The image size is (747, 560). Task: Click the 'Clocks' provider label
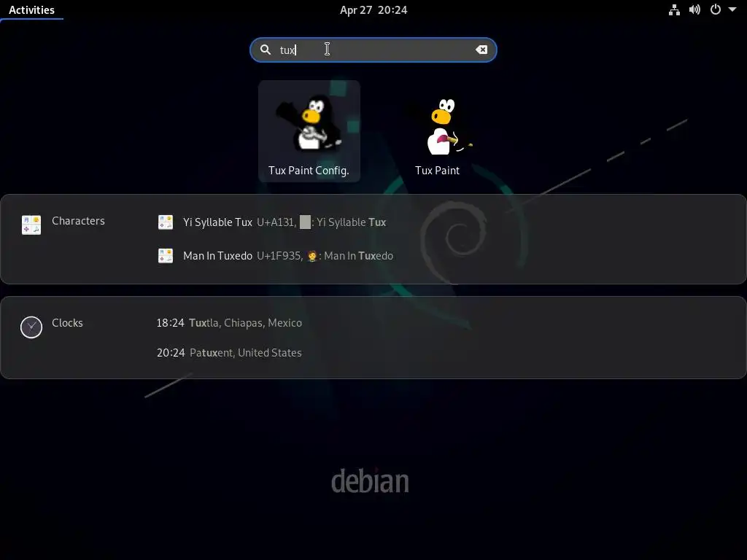(67, 323)
